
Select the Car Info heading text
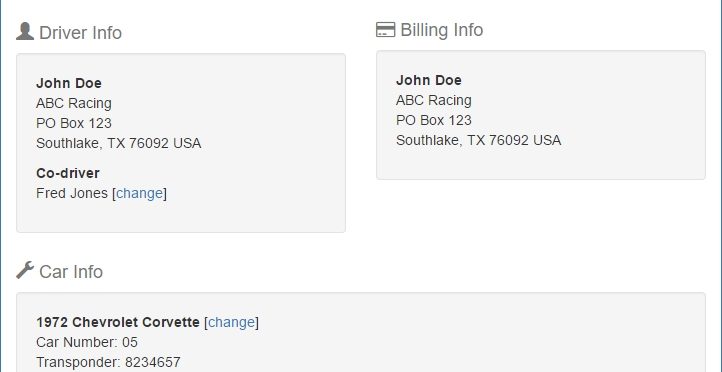[x=71, y=272]
